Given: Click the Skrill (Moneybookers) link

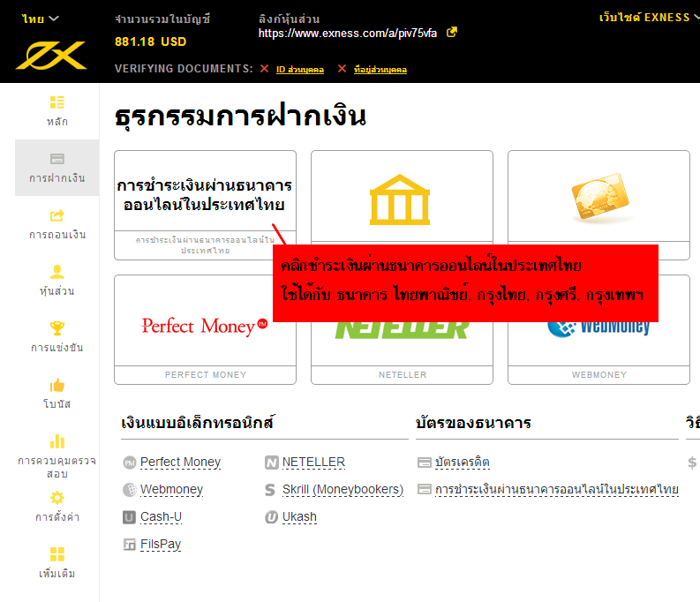Looking at the screenshot, I should coord(342,490).
